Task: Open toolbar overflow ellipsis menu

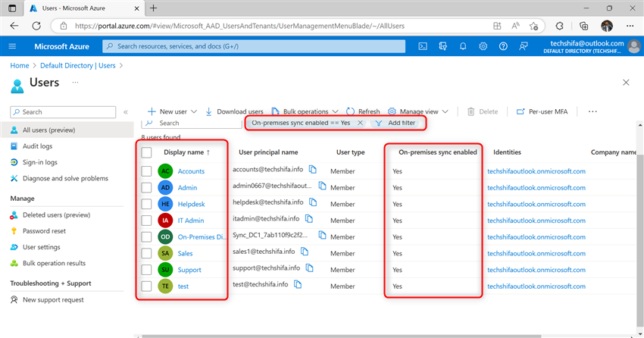Action: click(x=592, y=111)
